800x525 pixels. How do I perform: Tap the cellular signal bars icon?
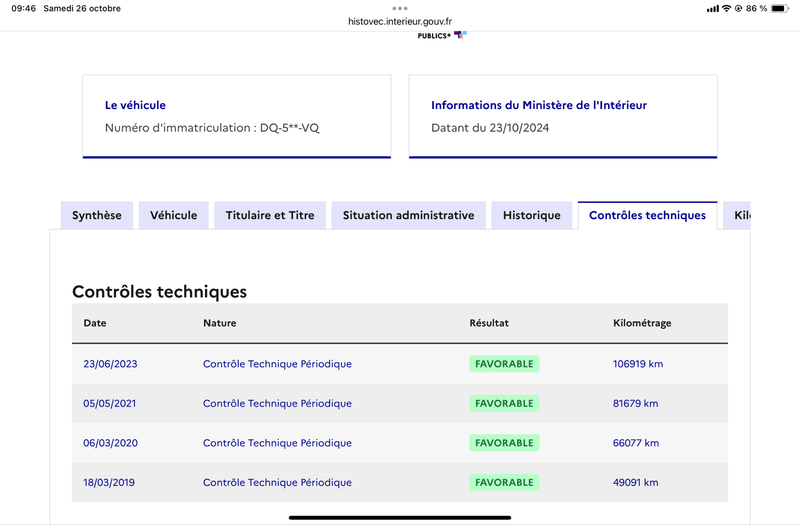coord(713,9)
